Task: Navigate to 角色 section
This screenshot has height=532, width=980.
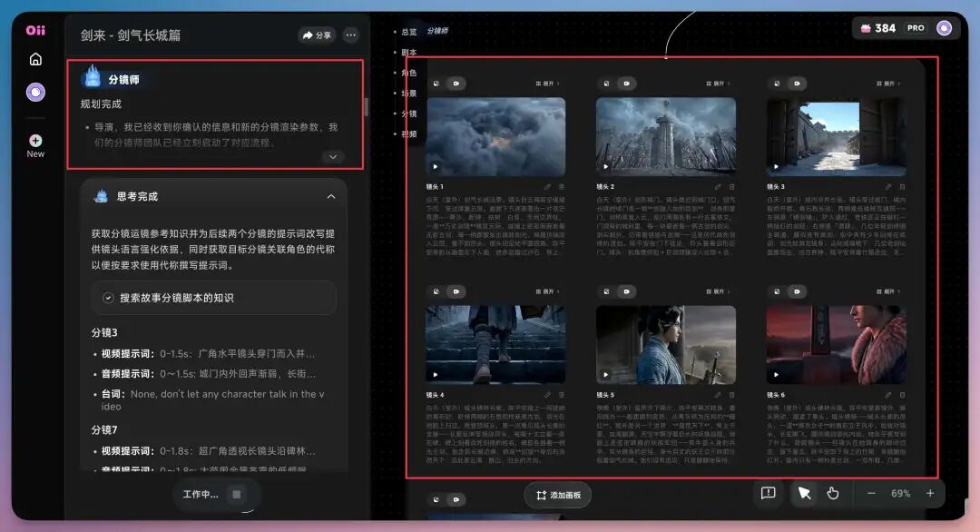Action: (408, 74)
